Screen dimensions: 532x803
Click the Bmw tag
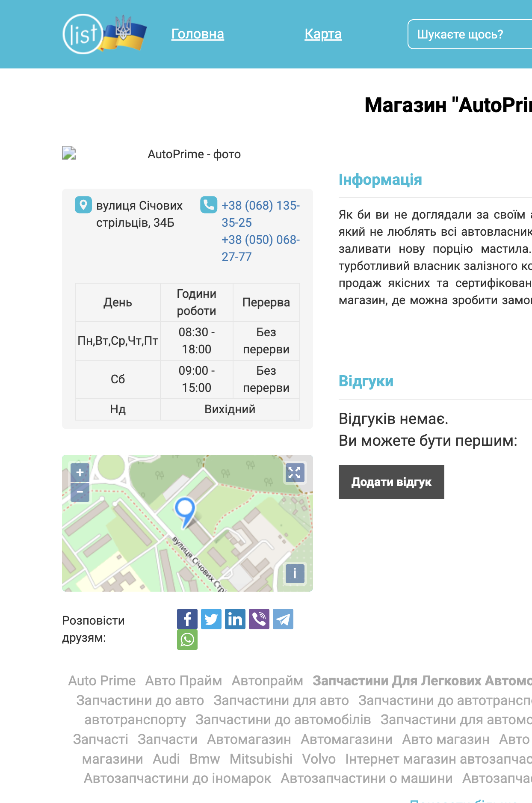point(205,759)
